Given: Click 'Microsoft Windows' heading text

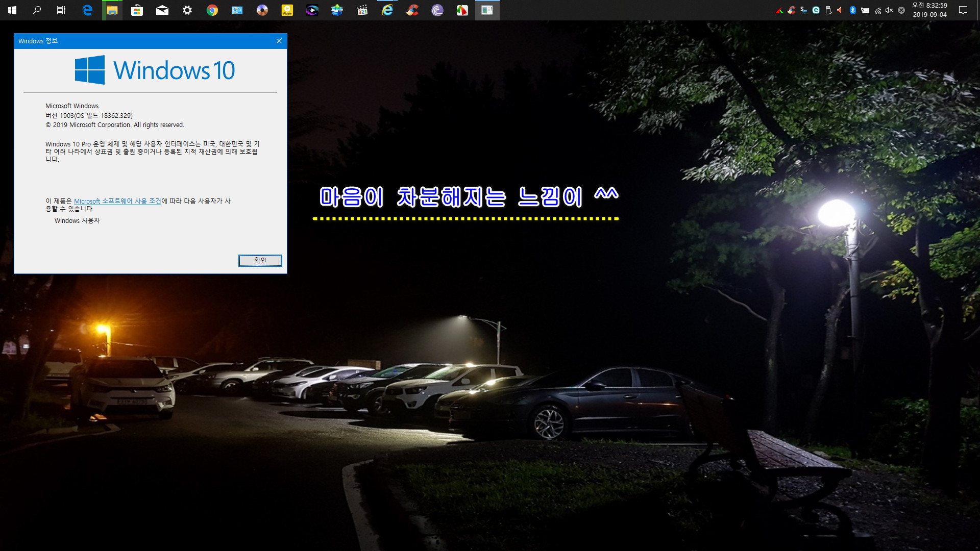Looking at the screenshot, I should pyautogui.click(x=72, y=106).
